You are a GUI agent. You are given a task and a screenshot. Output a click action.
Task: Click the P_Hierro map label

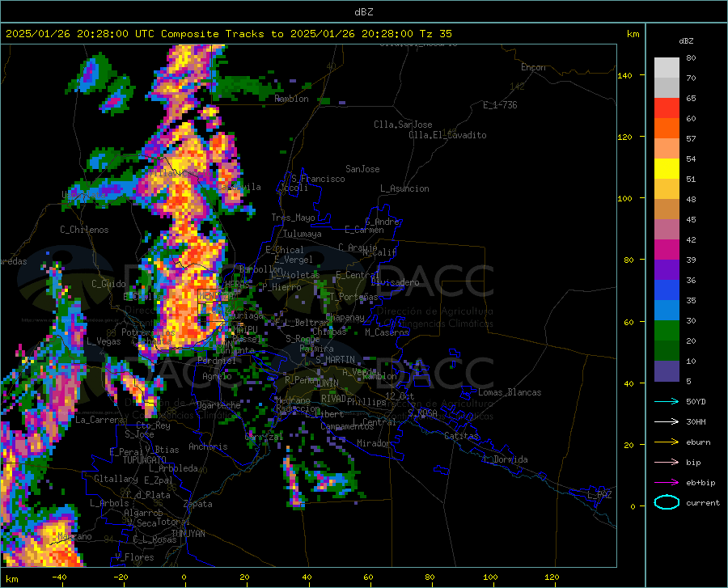(x=281, y=287)
